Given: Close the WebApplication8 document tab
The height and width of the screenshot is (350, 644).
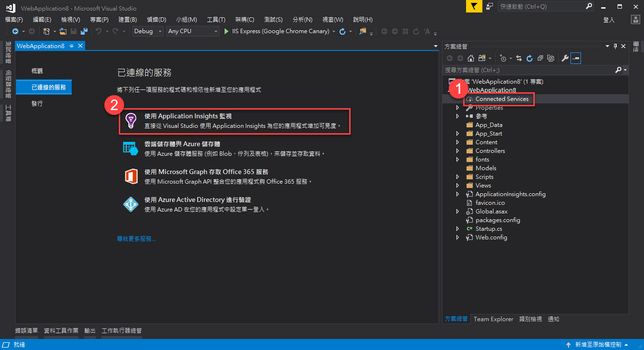Looking at the screenshot, I should pos(80,46).
